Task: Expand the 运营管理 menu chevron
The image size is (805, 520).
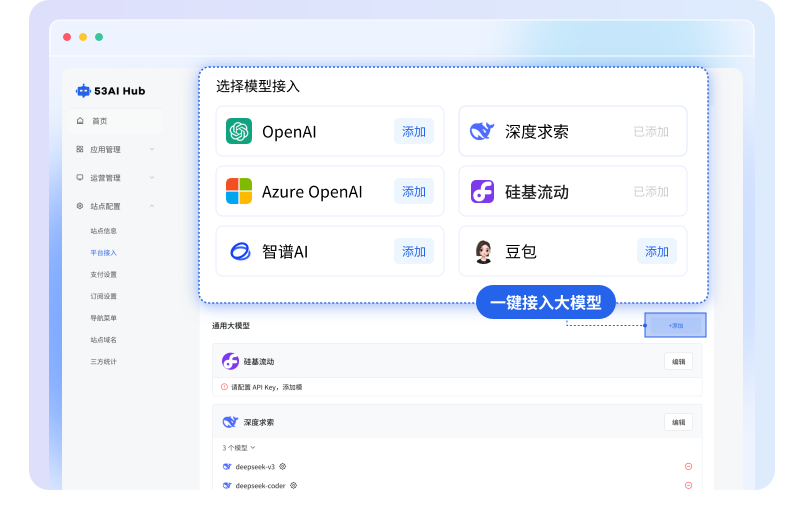Action: pyautogui.click(x=152, y=178)
